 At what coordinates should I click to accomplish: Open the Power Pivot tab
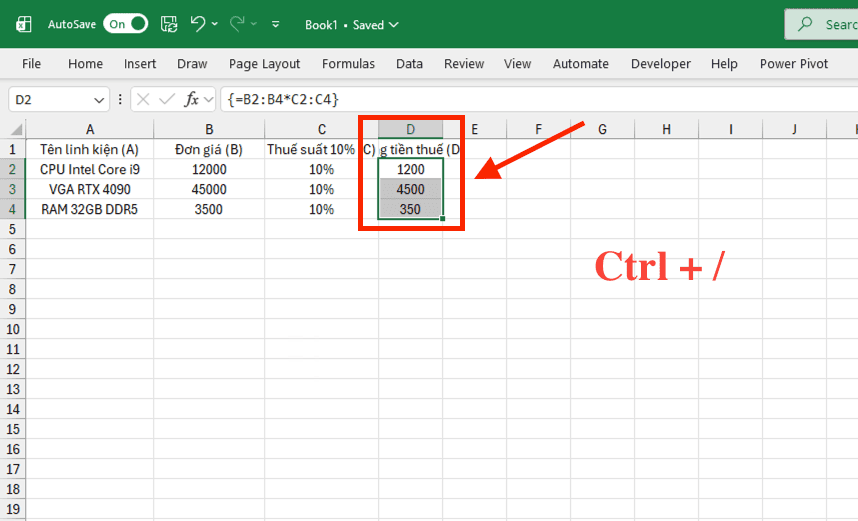tap(794, 63)
